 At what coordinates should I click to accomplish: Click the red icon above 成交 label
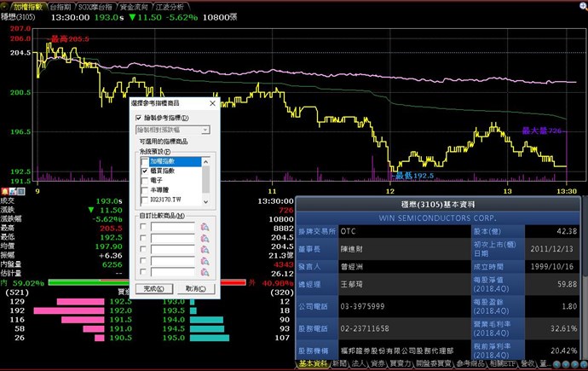(4, 192)
